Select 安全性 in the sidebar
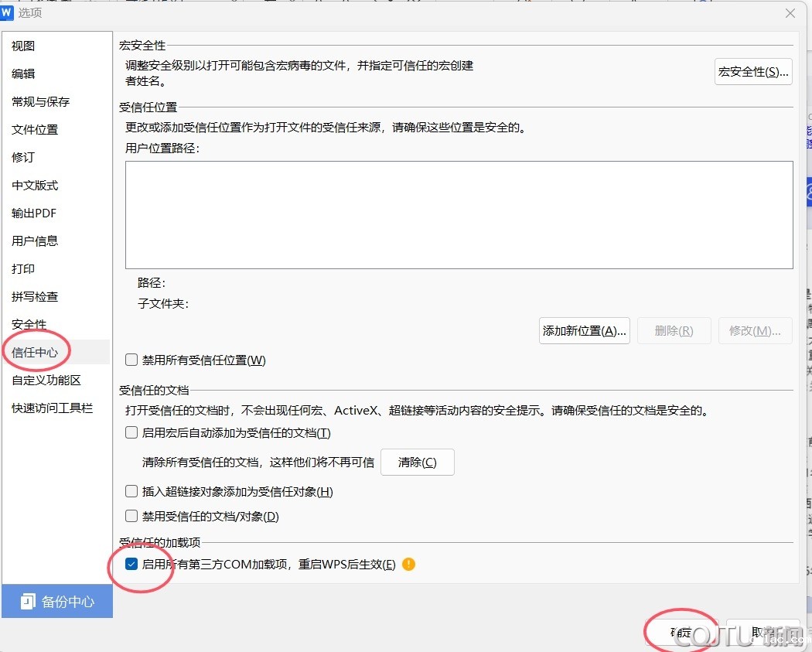 tap(29, 325)
